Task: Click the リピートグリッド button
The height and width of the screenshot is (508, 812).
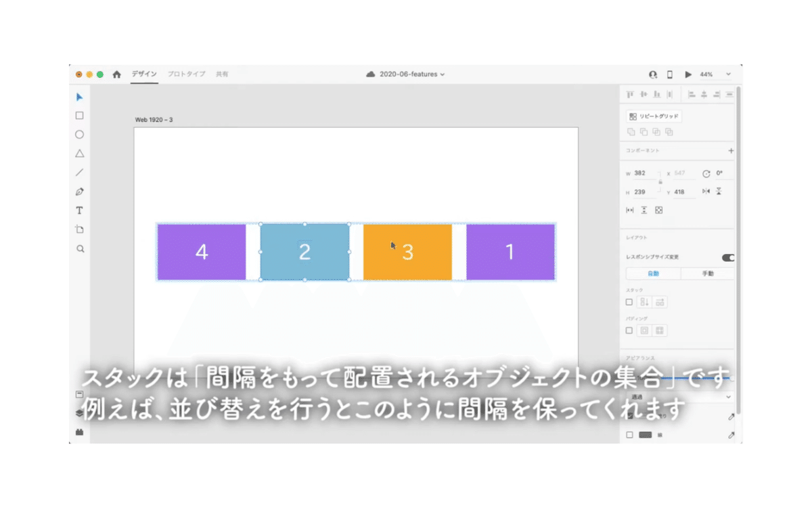Action: 654,117
